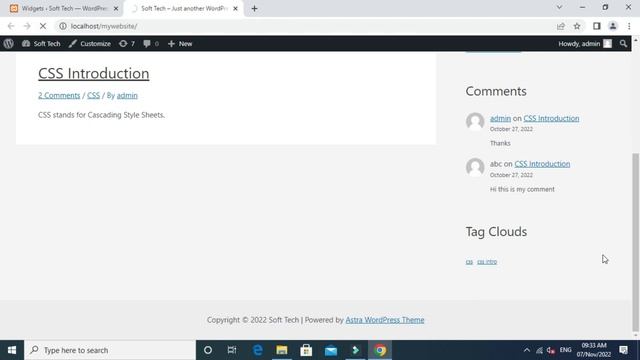Open the 2 Comments link

pos(59,95)
